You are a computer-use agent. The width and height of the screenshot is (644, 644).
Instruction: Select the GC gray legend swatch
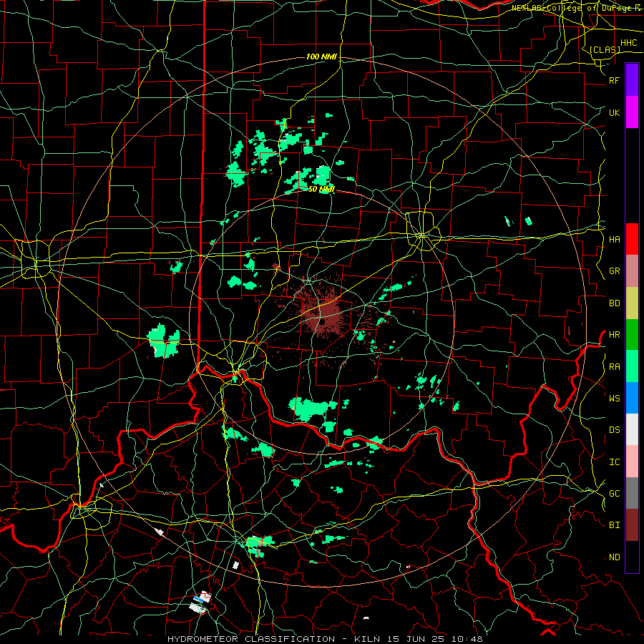tap(632, 493)
